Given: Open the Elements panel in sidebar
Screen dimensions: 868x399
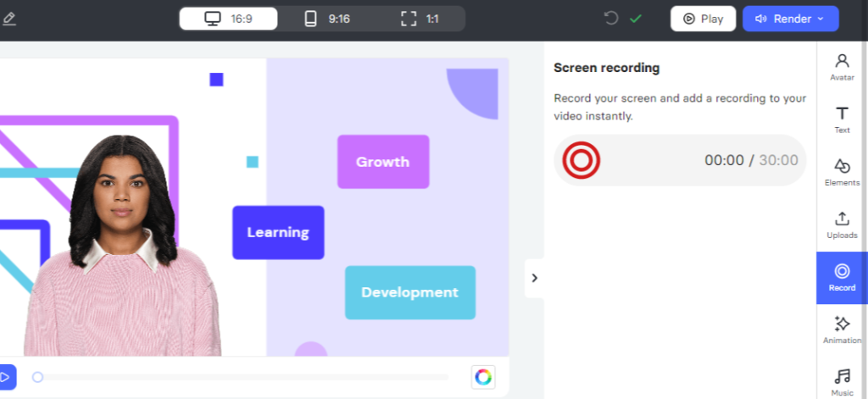Looking at the screenshot, I should (x=842, y=173).
